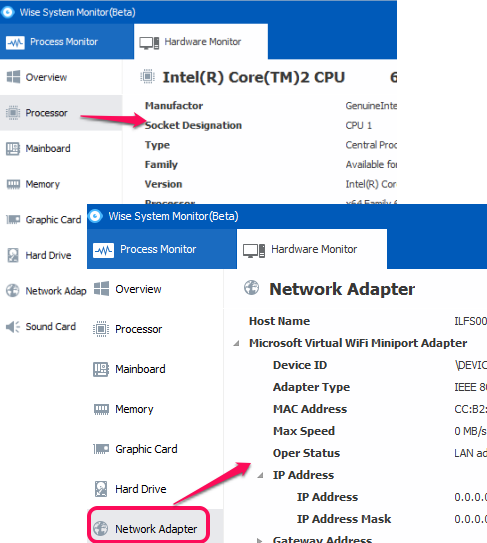Open Memory in the front window sidebar
The width and height of the screenshot is (487, 543).
coord(155,409)
